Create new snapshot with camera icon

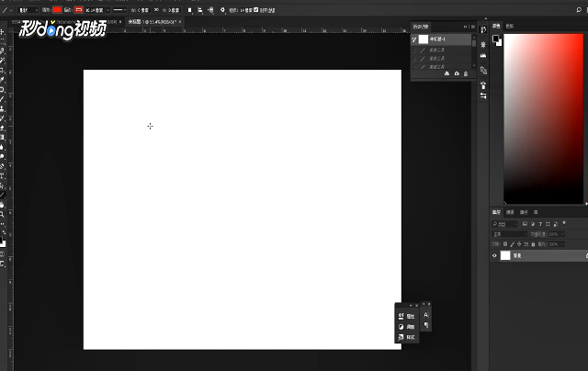pos(457,73)
